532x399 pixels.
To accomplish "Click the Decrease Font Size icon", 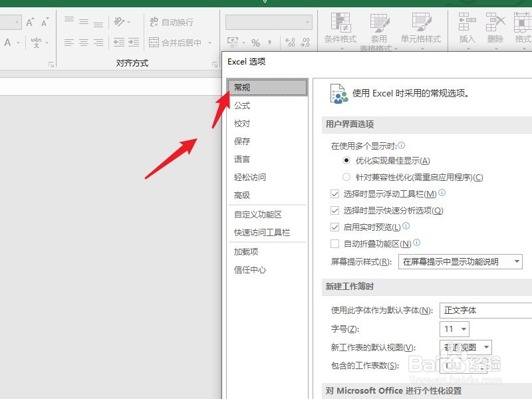I will pyautogui.click(x=45, y=22).
